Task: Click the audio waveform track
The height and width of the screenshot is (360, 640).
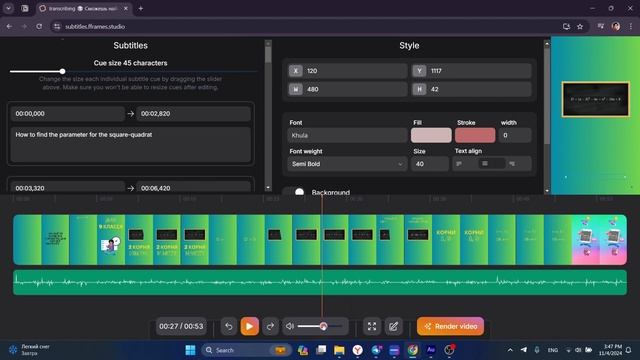Action: [320, 282]
